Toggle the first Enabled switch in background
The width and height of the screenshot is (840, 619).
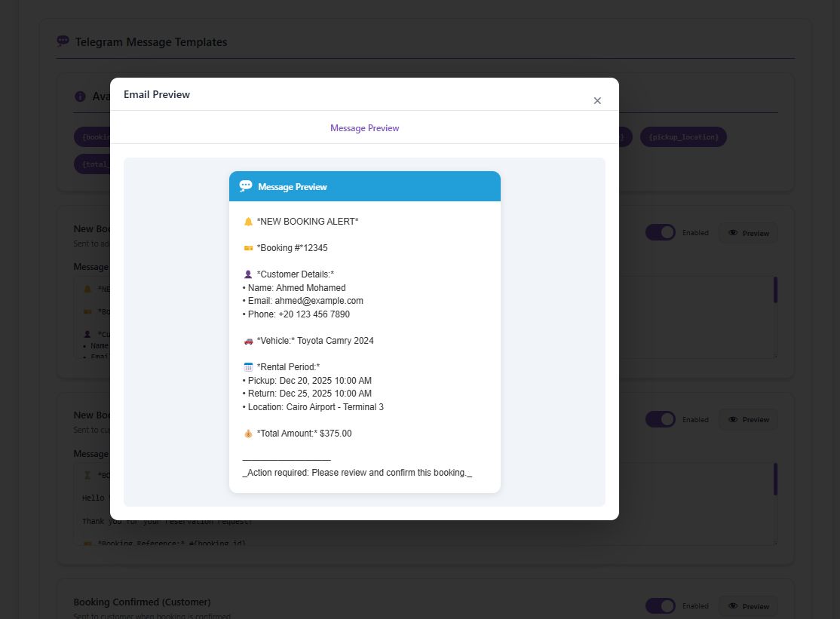click(x=660, y=232)
